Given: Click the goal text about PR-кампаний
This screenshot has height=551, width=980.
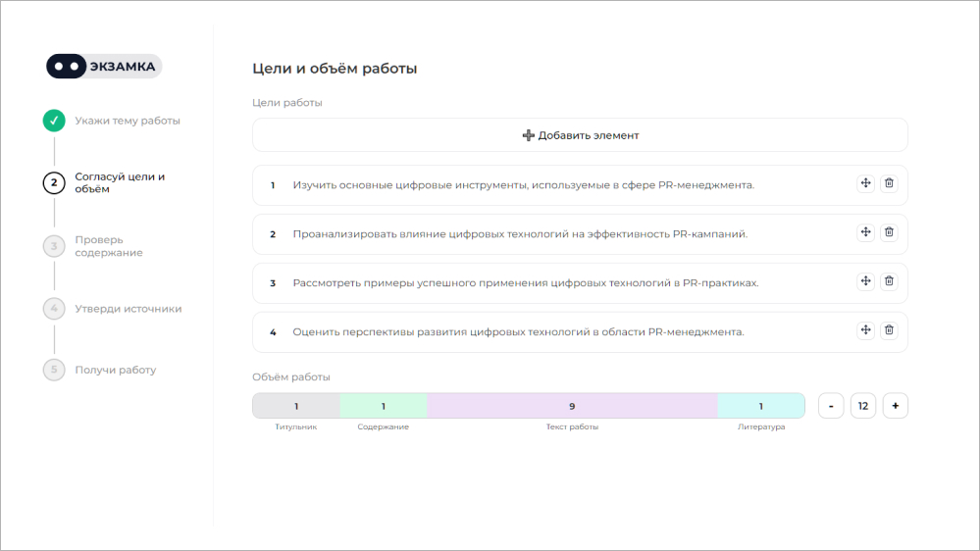Looking at the screenshot, I should point(520,234).
